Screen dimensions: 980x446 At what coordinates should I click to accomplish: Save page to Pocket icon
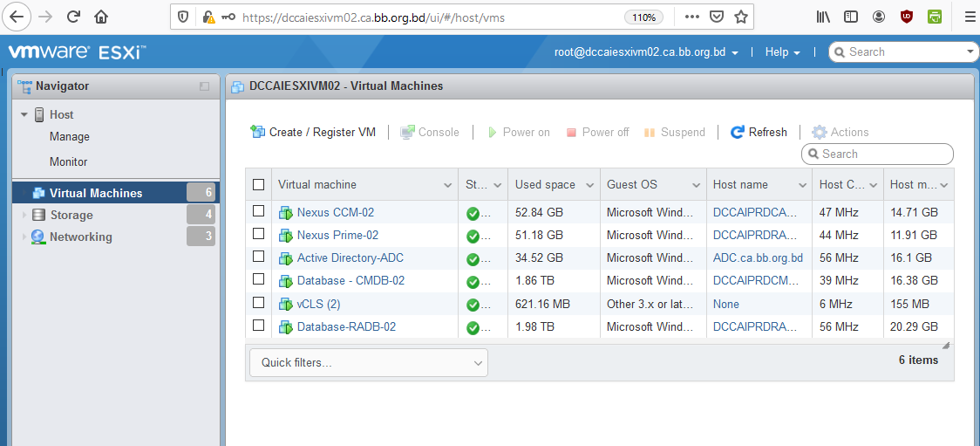point(718,17)
